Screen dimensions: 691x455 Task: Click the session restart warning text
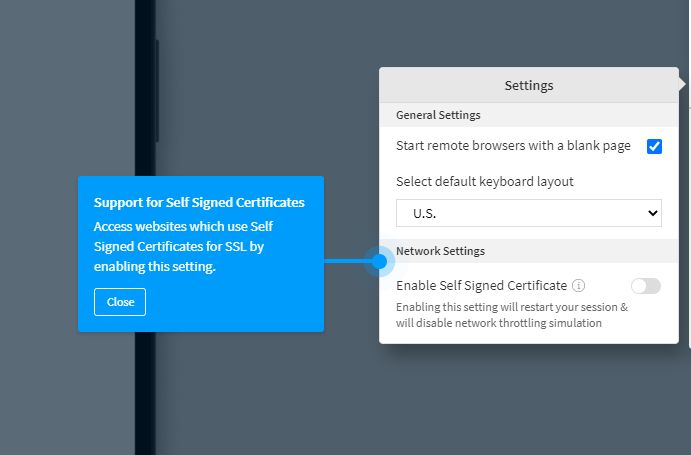click(512, 315)
